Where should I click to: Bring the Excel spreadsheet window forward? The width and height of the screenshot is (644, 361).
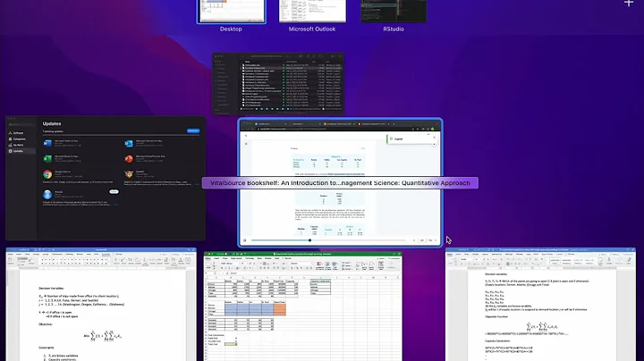pos(303,306)
